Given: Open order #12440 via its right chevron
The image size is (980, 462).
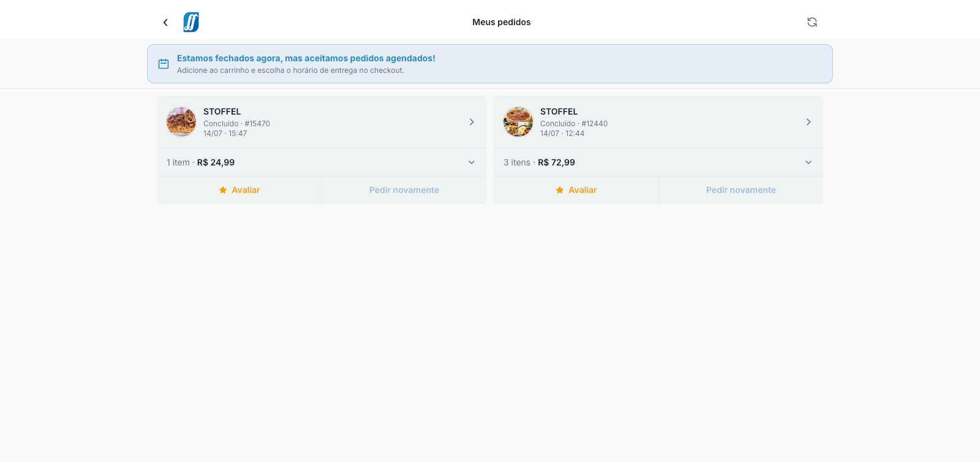Looking at the screenshot, I should click(809, 122).
